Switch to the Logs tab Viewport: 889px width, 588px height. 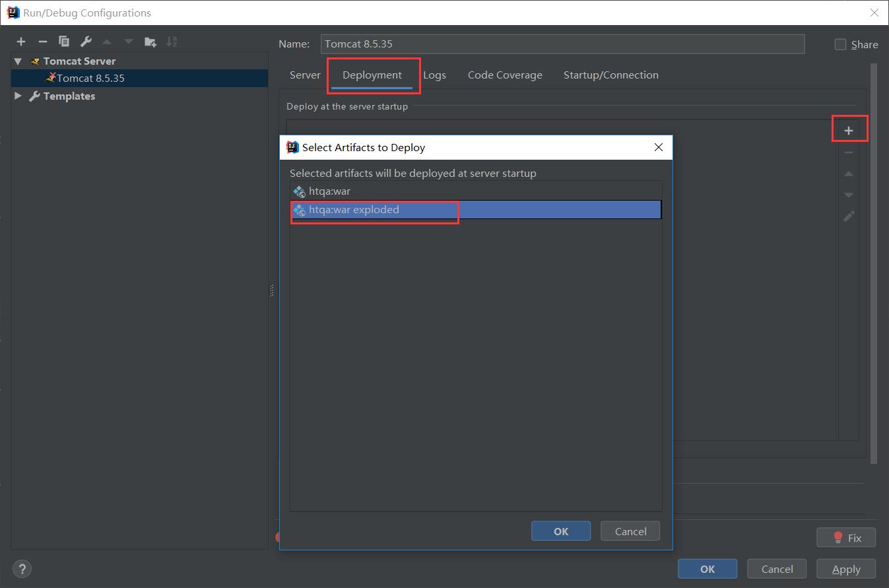tap(434, 75)
